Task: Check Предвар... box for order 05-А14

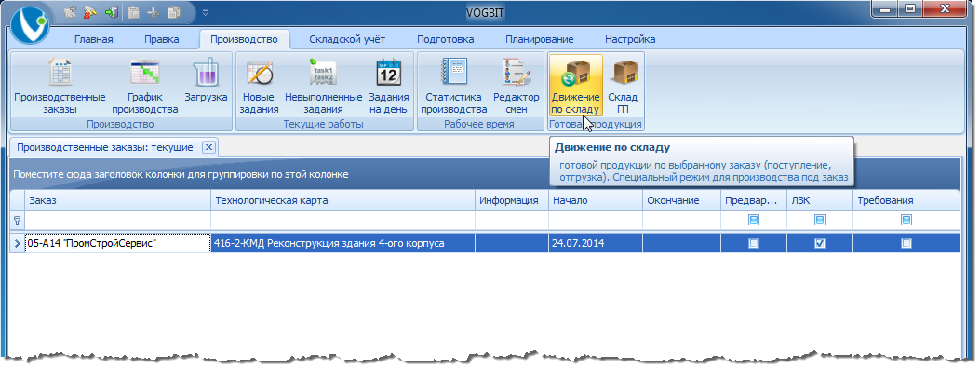Action: click(x=754, y=243)
